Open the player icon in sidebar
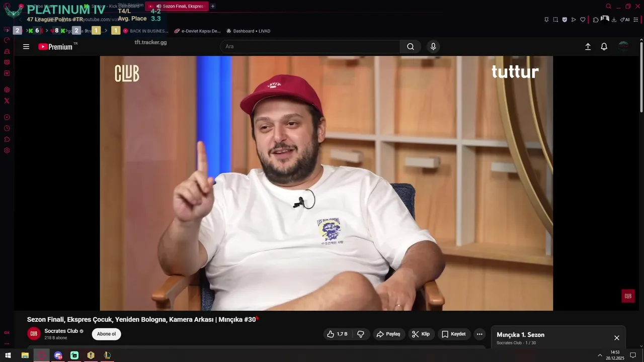Viewport: 644px width, 362px height. 7,117
